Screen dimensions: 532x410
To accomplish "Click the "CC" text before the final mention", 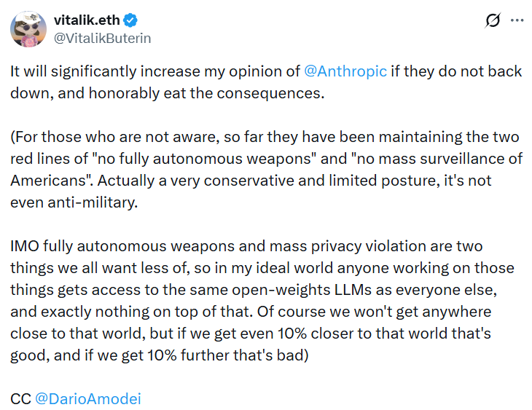I will click(20, 398).
